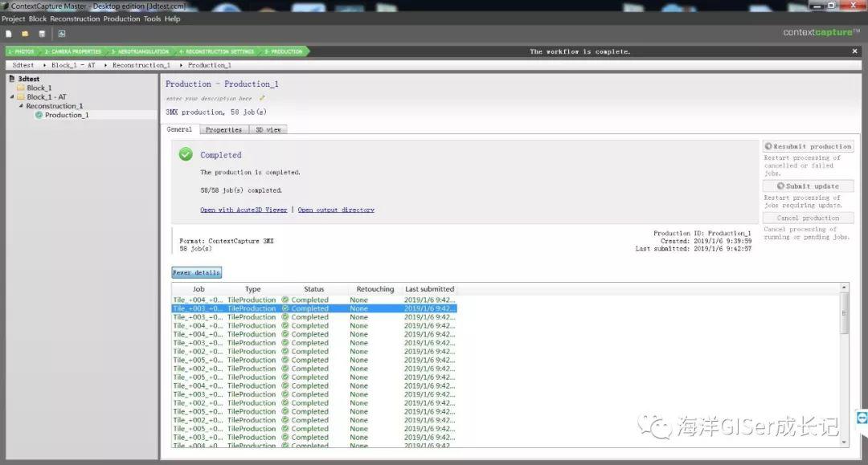Click the job list scrollbar up arrow

(844, 288)
